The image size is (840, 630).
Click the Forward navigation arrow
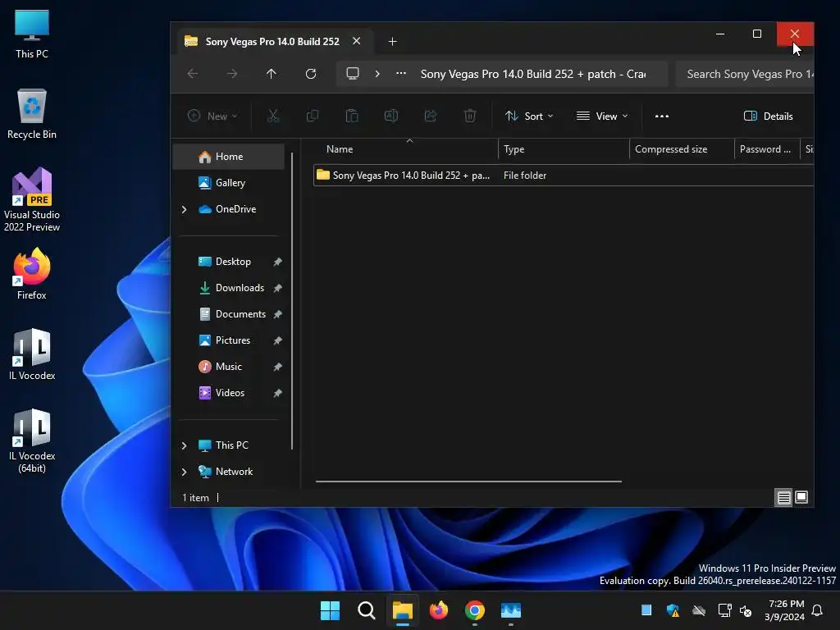[x=232, y=74]
